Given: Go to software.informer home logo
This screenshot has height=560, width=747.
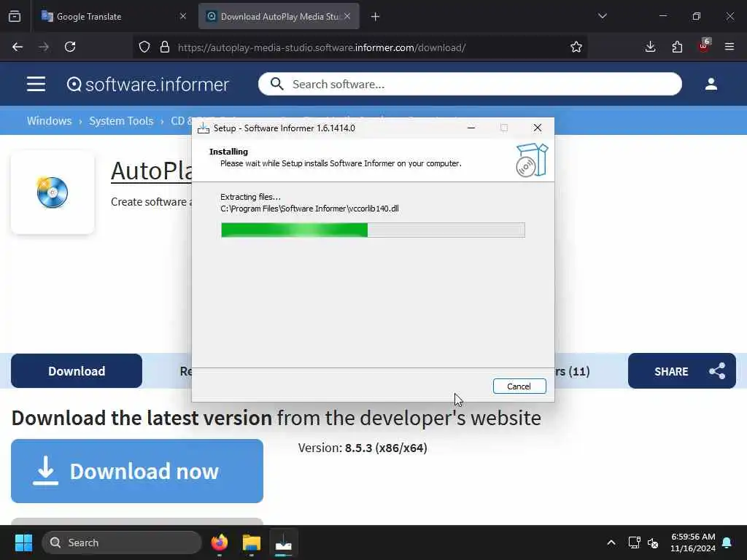Looking at the screenshot, I should [x=147, y=85].
